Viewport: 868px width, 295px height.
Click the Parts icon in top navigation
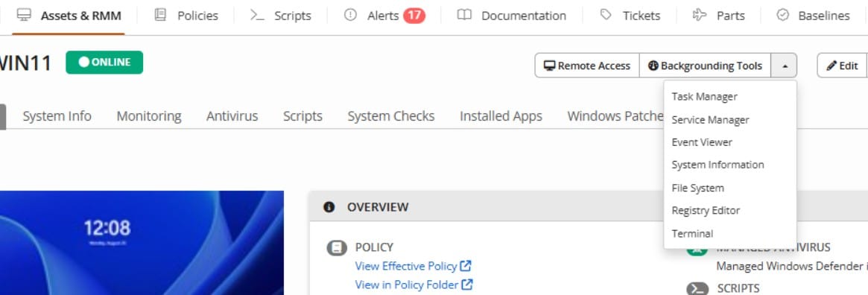click(700, 15)
